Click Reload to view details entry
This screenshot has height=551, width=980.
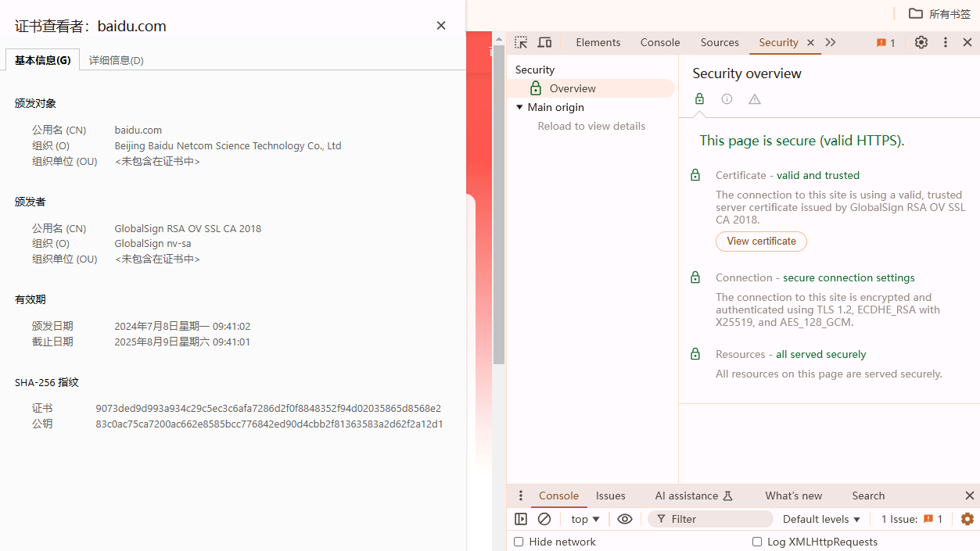(591, 126)
